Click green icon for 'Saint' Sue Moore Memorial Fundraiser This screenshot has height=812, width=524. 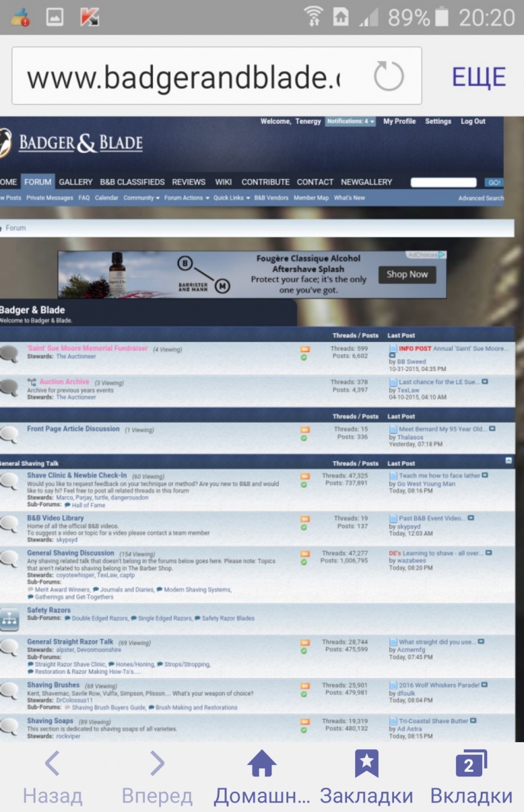point(304,357)
